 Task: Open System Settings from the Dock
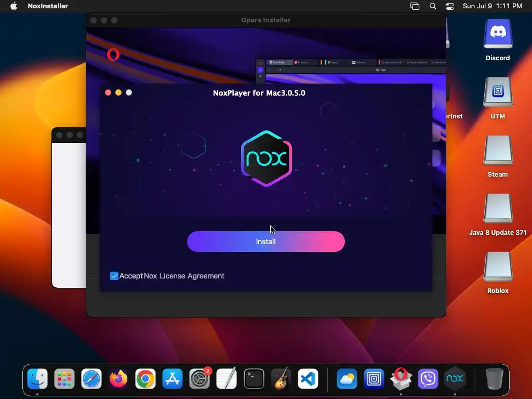[199, 379]
